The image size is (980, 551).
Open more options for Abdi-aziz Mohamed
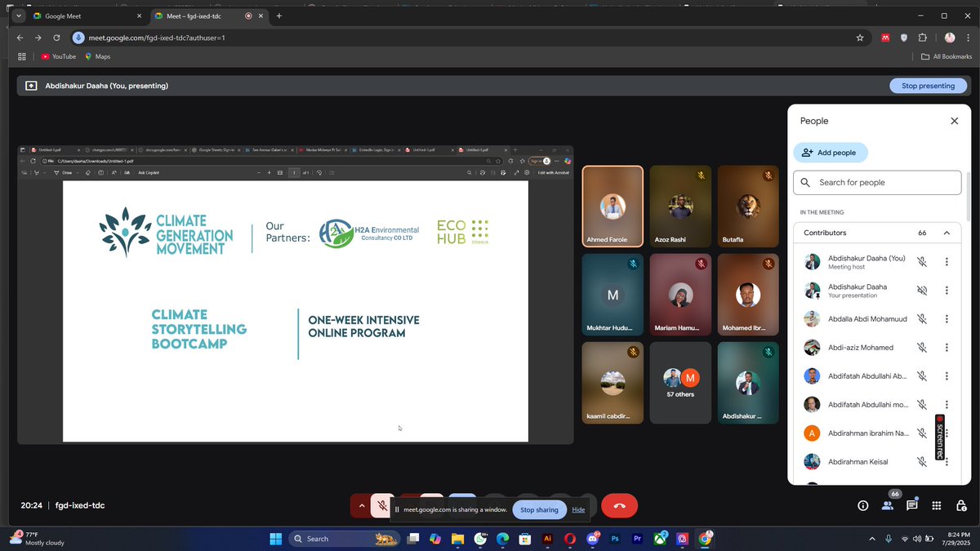pyautogui.click(x=947, y=348)
